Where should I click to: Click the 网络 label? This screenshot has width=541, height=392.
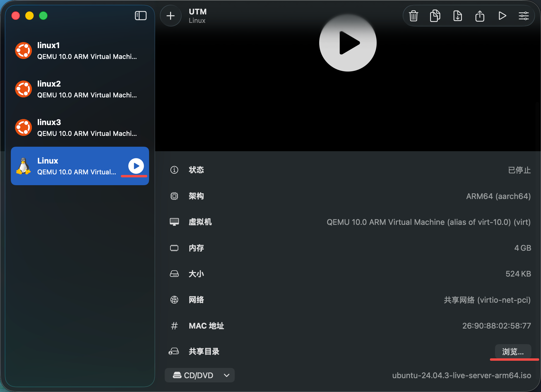pos(196,300)
